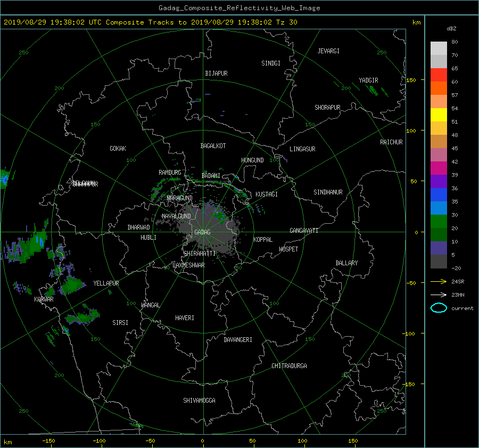The width and height of the screenshot is (479, 448).
Task: Click the HANGAL city label
Action: [151, 305]
